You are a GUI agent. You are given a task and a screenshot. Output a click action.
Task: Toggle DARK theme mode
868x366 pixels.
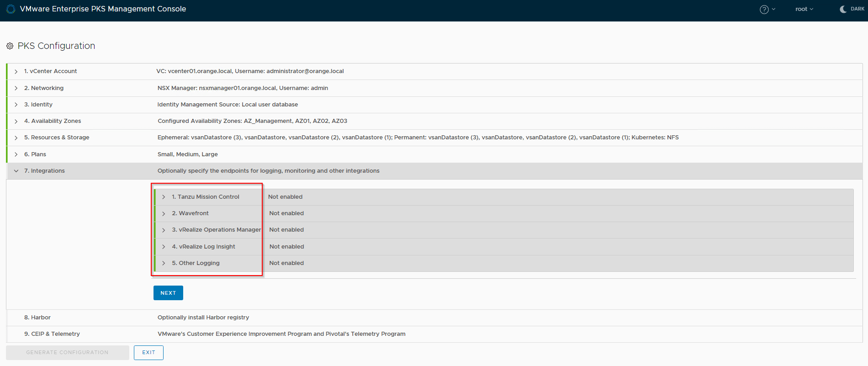click(x=852, y=9)
